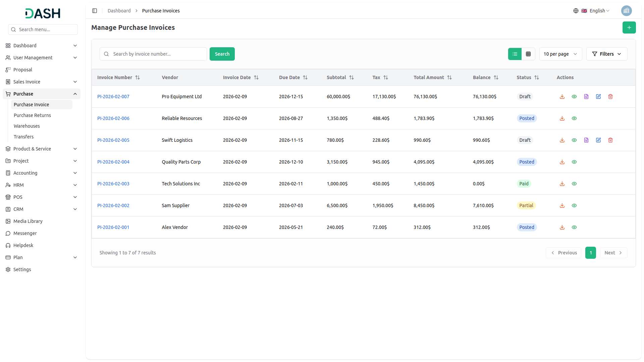Expand the Filters dropdown
The image size is (644, 362).
tap(606, 54)
